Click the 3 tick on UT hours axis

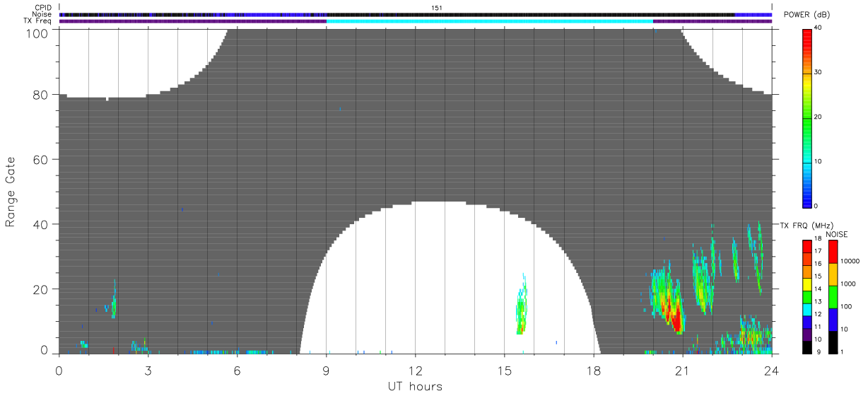point(148,370)
